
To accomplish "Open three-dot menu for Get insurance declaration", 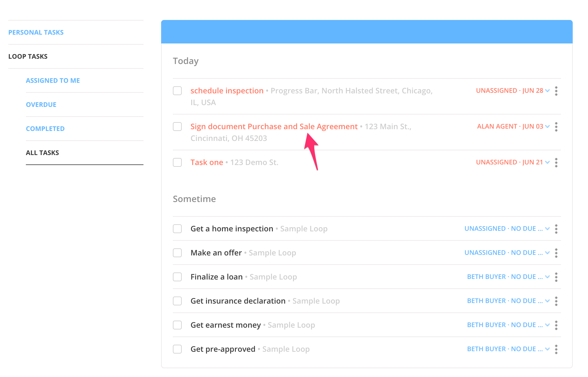I will pyautogui.click(x=556, y=301).
